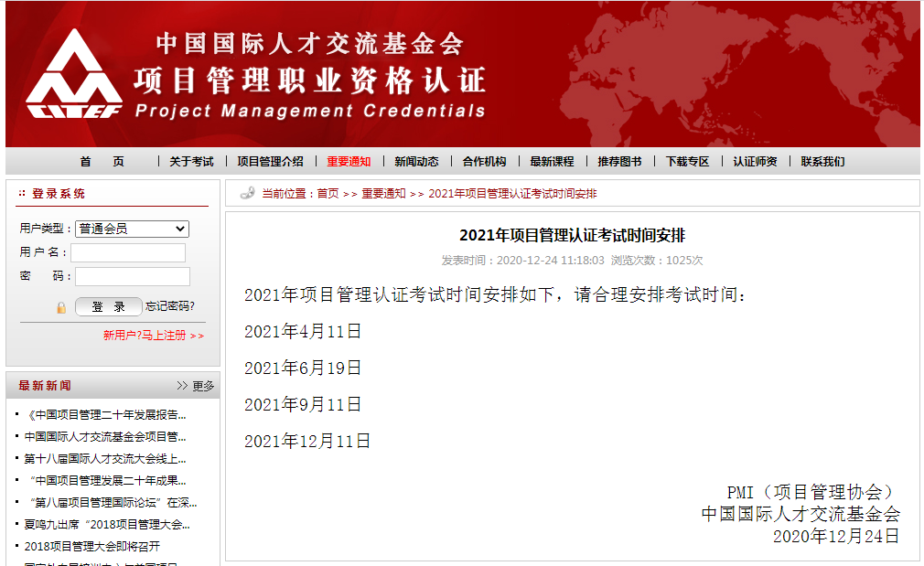Open news 2018项目管理大会即将召开
The width and height of the screenshot is (924, 566).
point(91,546)
